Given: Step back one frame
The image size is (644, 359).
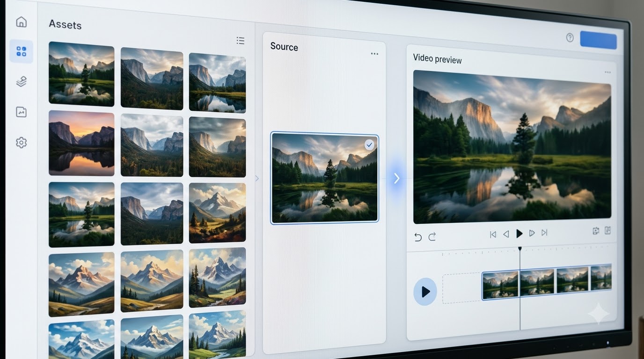Looking at the screenshot, I should pyautogui.click(x=505, y=234).
